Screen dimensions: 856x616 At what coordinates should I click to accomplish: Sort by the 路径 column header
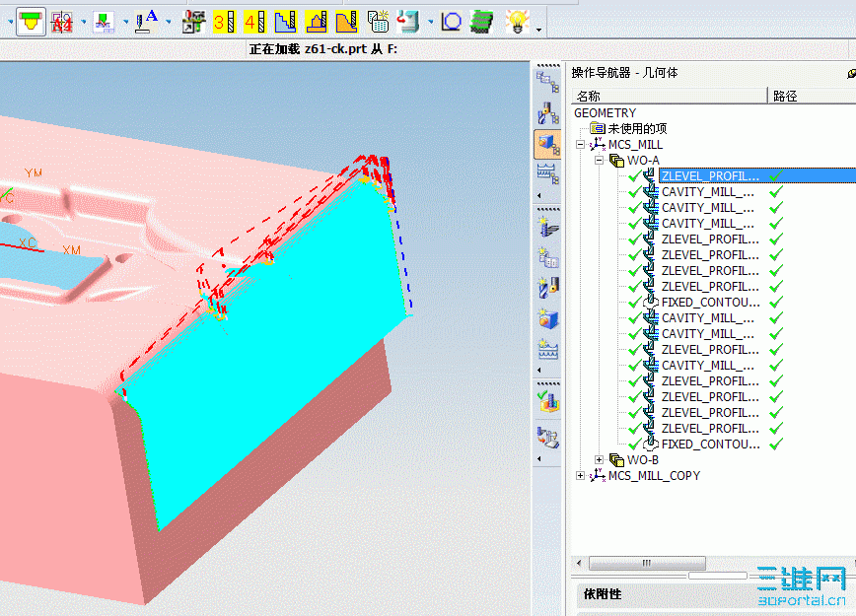(813, 96)
